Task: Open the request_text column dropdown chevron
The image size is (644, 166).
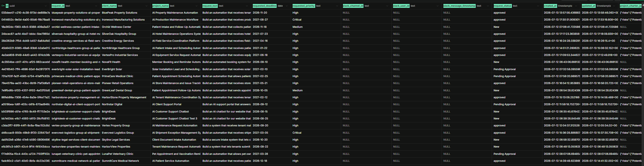Action: [x=247, y=6]
